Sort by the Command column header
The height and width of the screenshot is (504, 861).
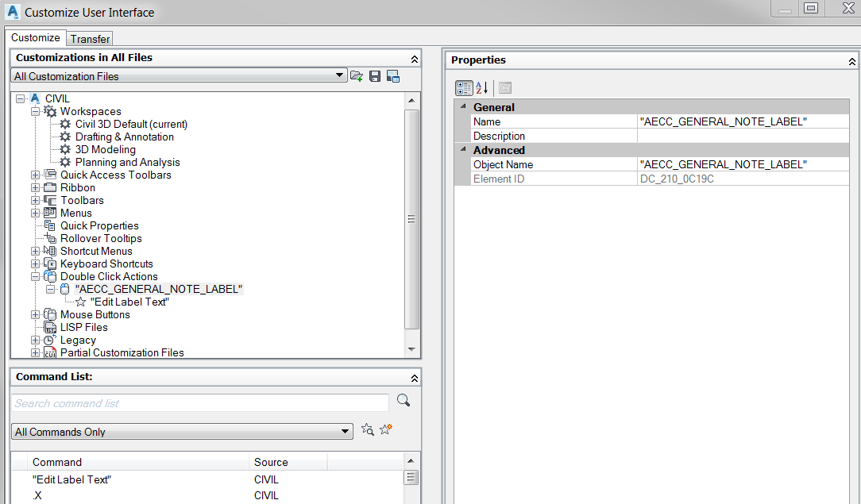140,462
